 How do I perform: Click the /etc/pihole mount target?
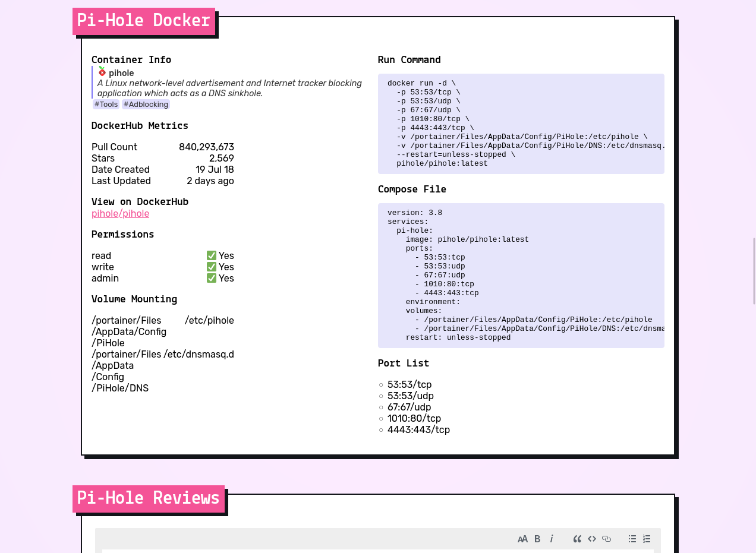coord(209,321)
